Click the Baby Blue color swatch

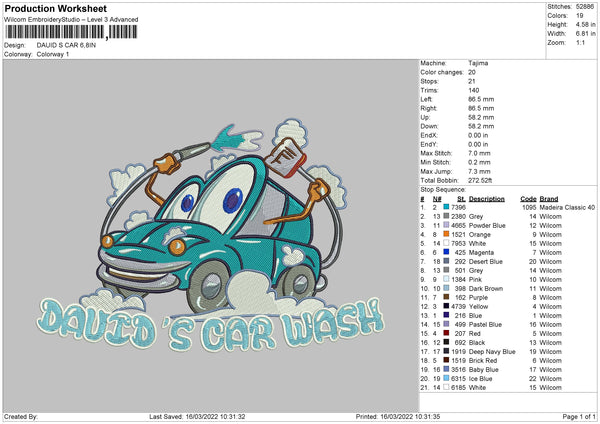(446, 369)
